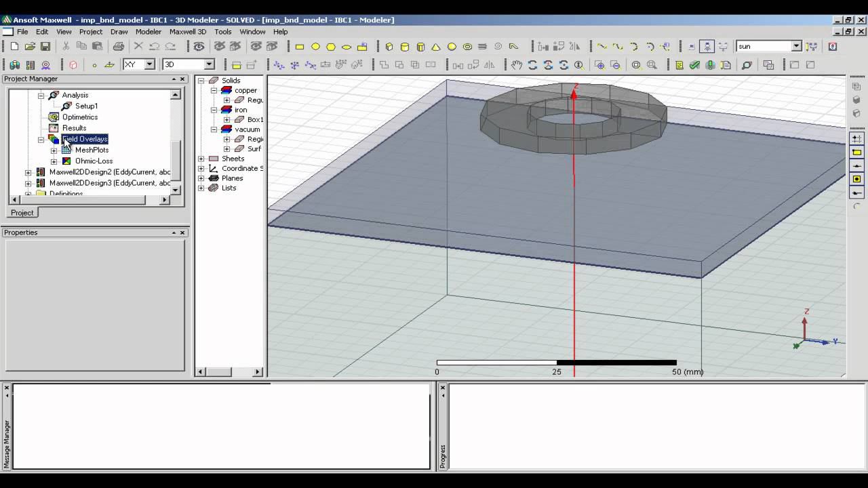Select Ohmic-Loss field overlay item
The image size is (868, 488).
click(94, 161)
